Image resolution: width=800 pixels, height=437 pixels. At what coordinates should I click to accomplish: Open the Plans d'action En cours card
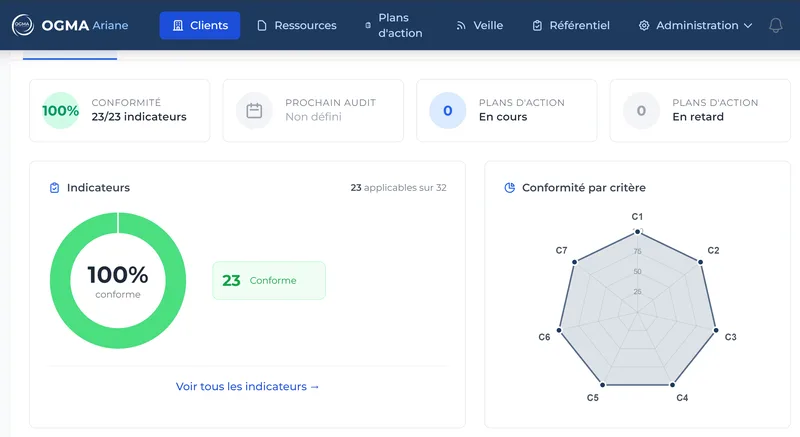coord(507,111)
